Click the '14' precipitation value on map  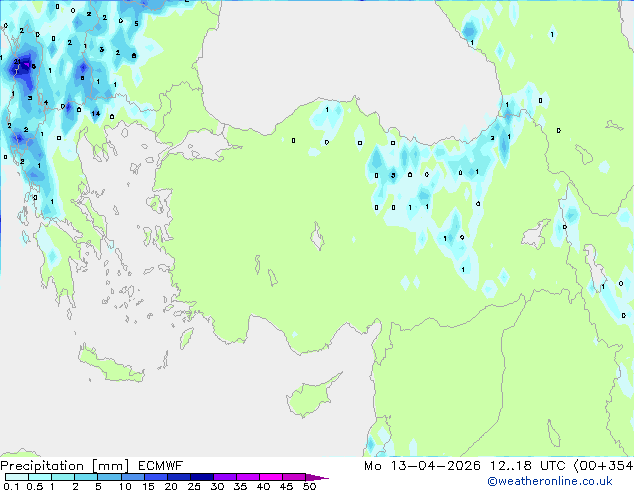point(95,114)
